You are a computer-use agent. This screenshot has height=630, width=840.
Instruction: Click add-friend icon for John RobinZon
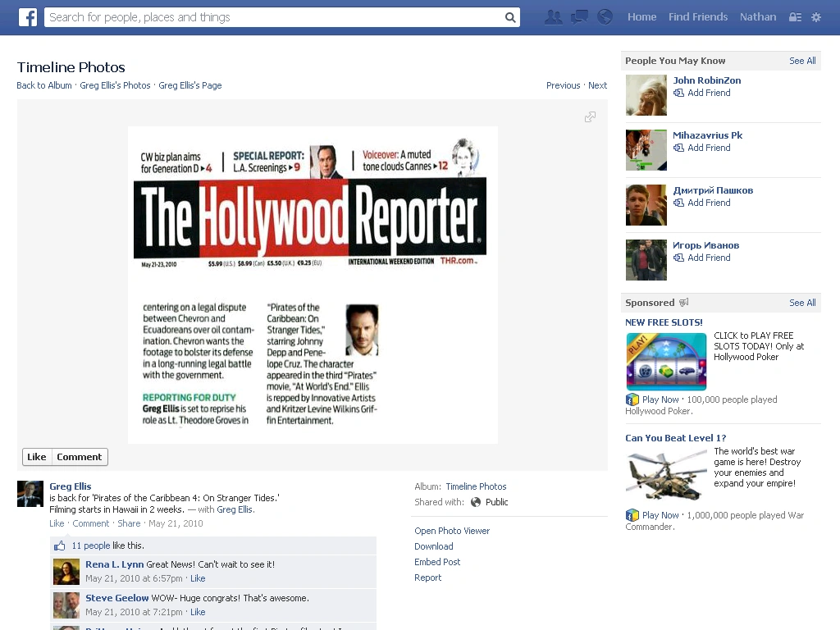[x=678, y=93]
